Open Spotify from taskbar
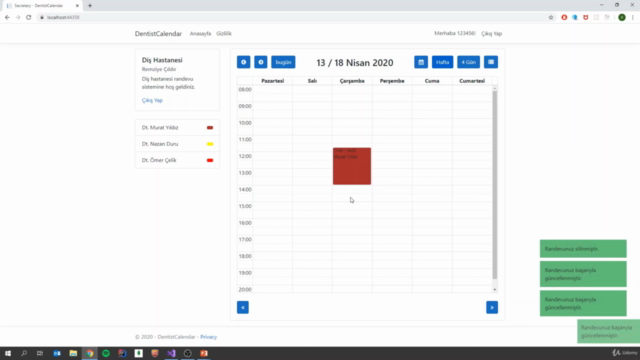The image size is (640, 360). point(106,353)
